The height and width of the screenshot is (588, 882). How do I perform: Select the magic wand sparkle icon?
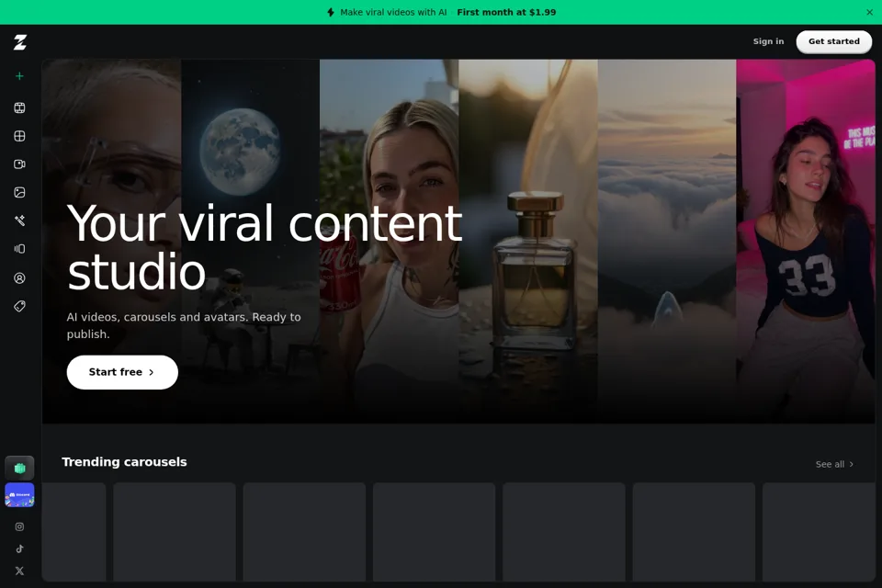point(19,220)
